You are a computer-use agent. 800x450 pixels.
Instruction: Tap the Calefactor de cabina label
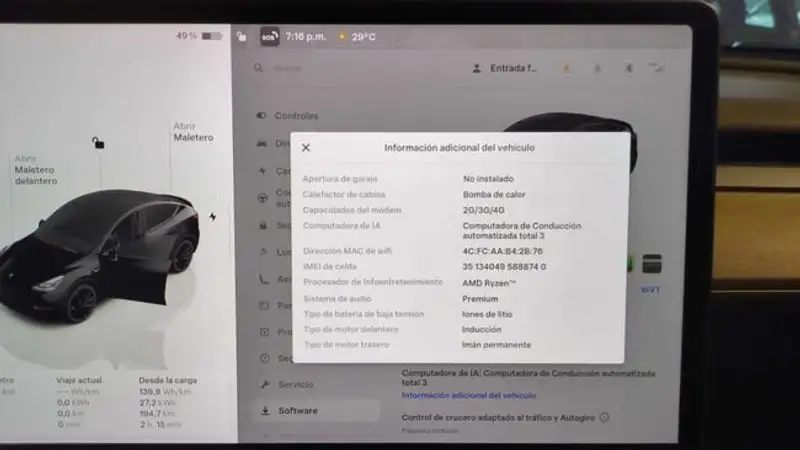tap(344, 194)
